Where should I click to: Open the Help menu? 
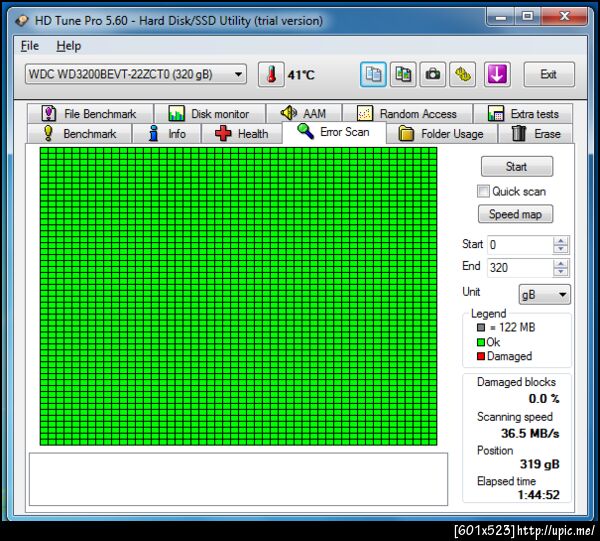click(x=68, y=46)
